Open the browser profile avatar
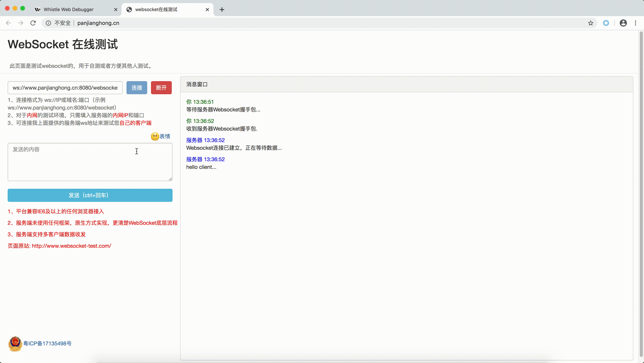Screen dimensions: 644x363 click(623, 23)
